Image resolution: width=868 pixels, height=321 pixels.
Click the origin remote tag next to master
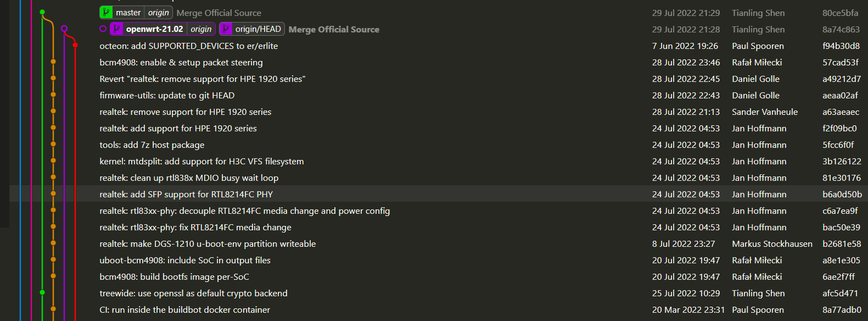[159, 13]
